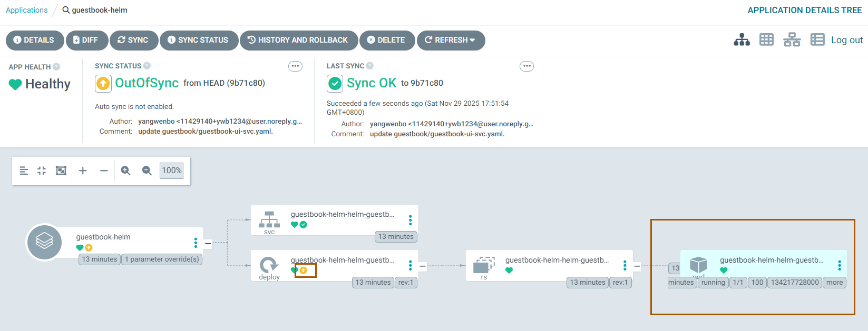This screenshot has height=331, width=868.
Task: Select the pod node cube icon
Action: 698,265
